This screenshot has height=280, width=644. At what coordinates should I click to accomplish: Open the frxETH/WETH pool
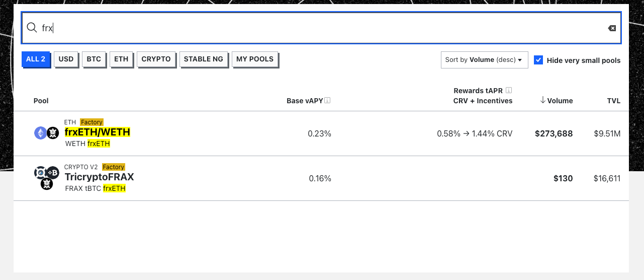(x=98, y=132)
